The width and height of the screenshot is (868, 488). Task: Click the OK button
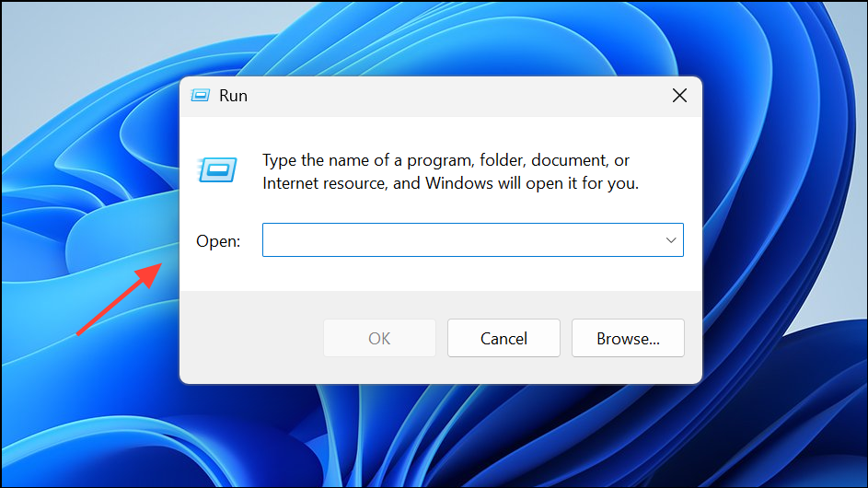pos(380,339)
